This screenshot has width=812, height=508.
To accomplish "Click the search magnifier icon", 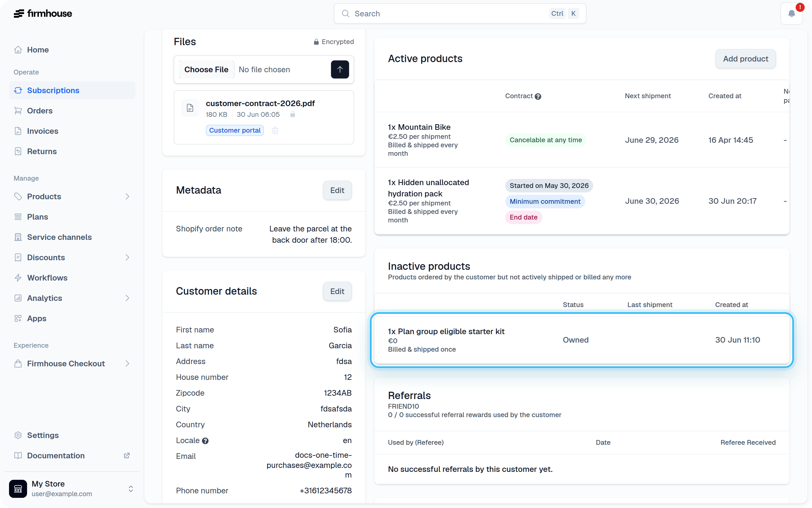I will coord(345,14).
